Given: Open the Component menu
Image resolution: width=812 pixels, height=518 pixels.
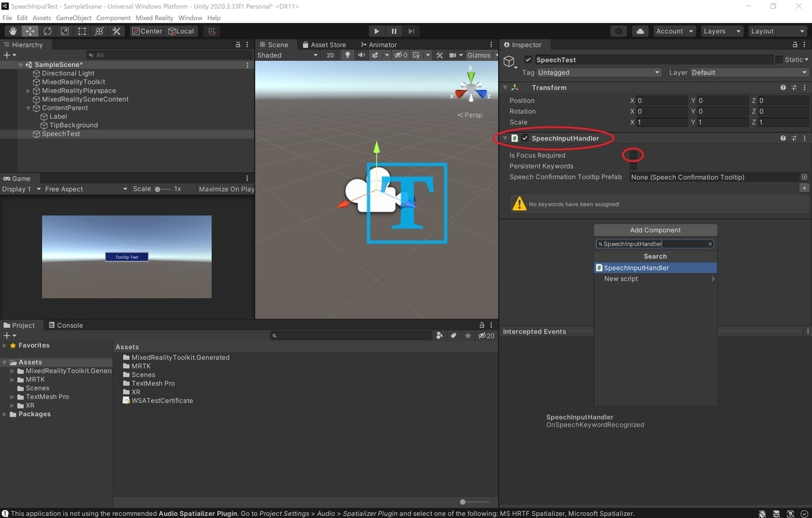Looking at the screenshot, I should point(113,18).
